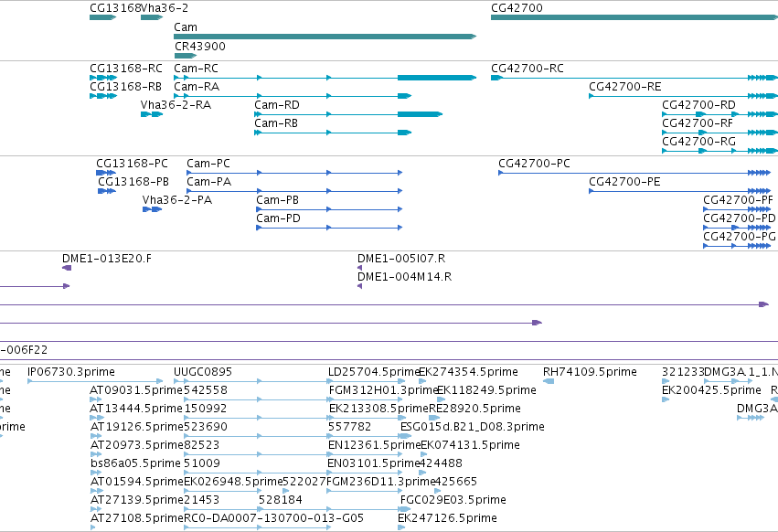Select the RC0-DA0007-130700-013-G05 alignment

point(258,527)
